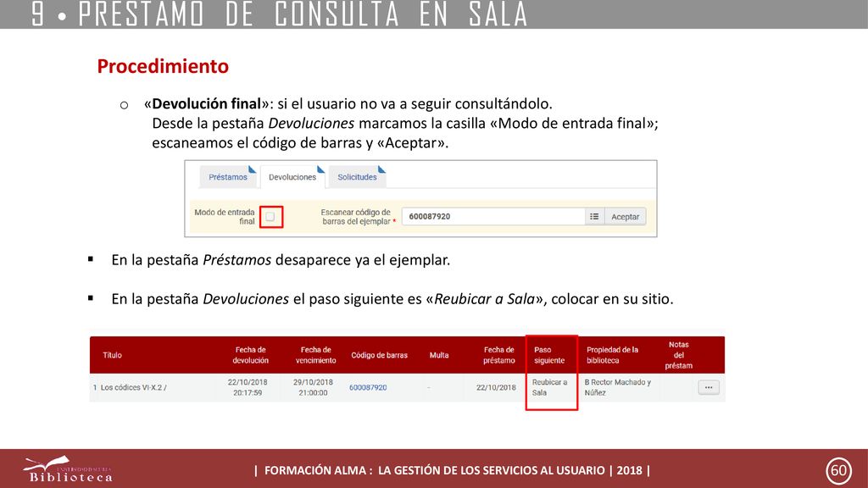Click the Notas del préstam column header
Viewport: 868px width, 488px height.
click(679, 355)
